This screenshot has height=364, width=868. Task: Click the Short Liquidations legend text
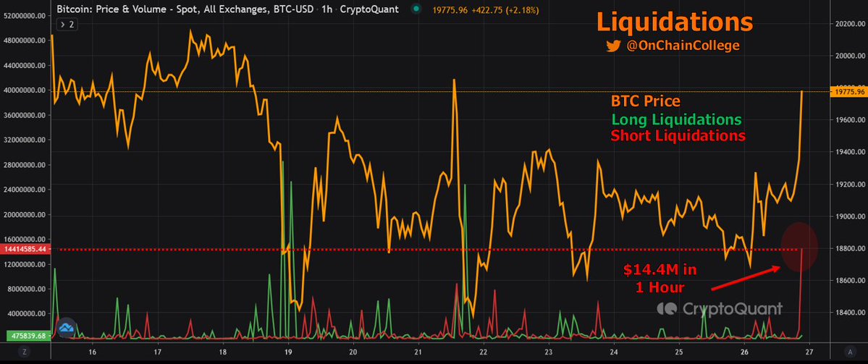678,135
